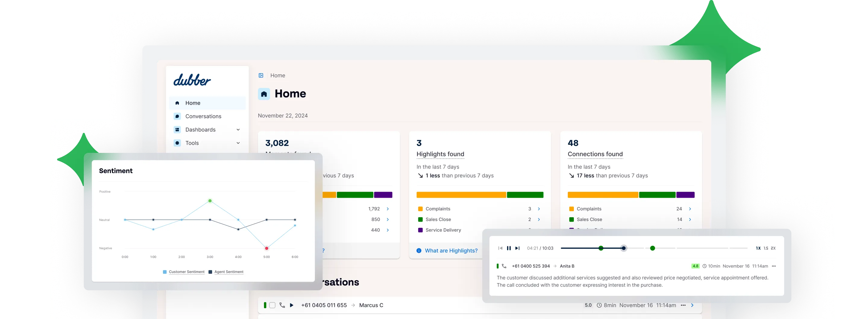Click the red low point on Sentiment chart
The width and height of the screenshot is (868, 319).
(x=266, y=248)
